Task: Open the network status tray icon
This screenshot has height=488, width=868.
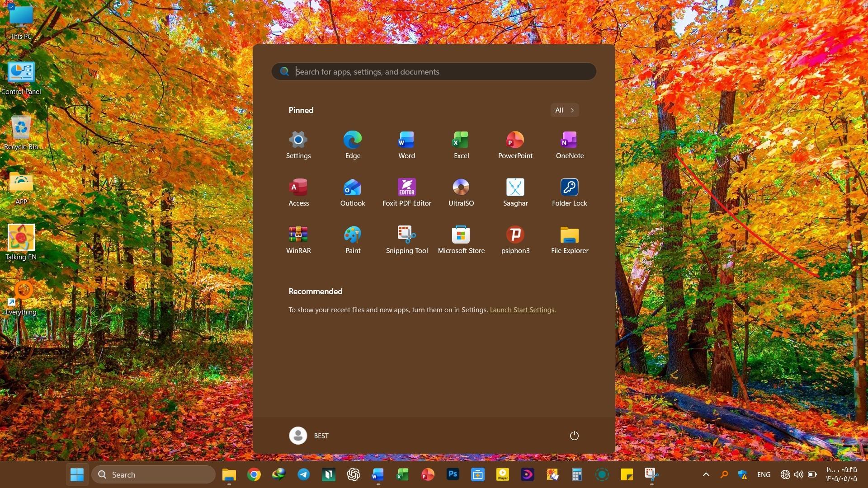Action: click(785, 474)
